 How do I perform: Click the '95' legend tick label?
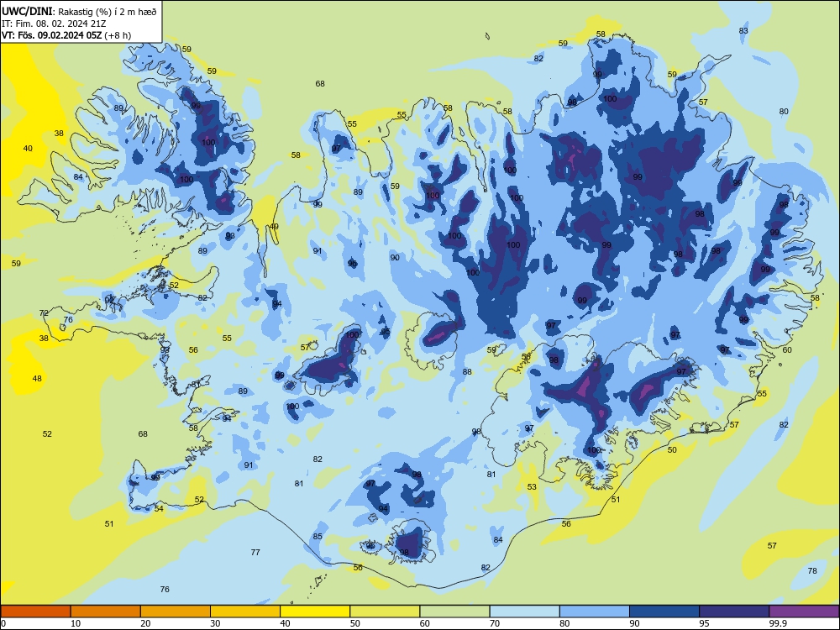click(x=704, y=623)
